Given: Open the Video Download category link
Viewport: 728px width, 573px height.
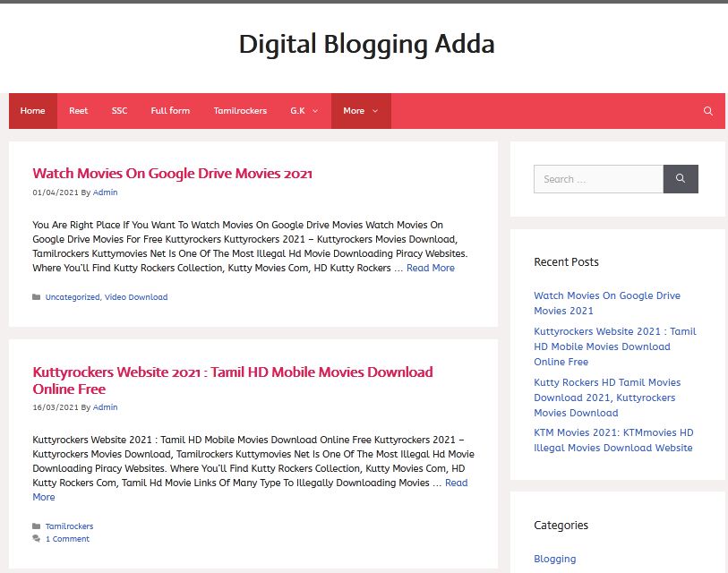Looking at the screenshot, I should tap(136, 297).
